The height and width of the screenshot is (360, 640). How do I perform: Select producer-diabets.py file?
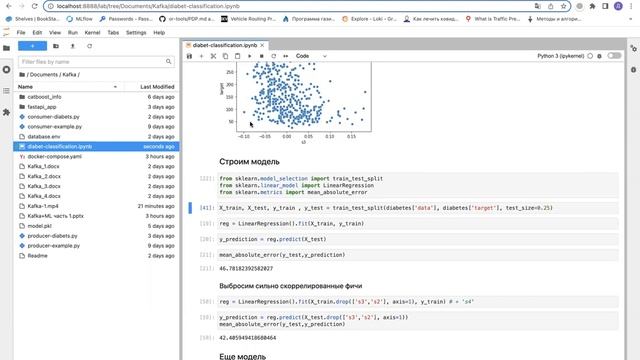click(x=96, y=236)
